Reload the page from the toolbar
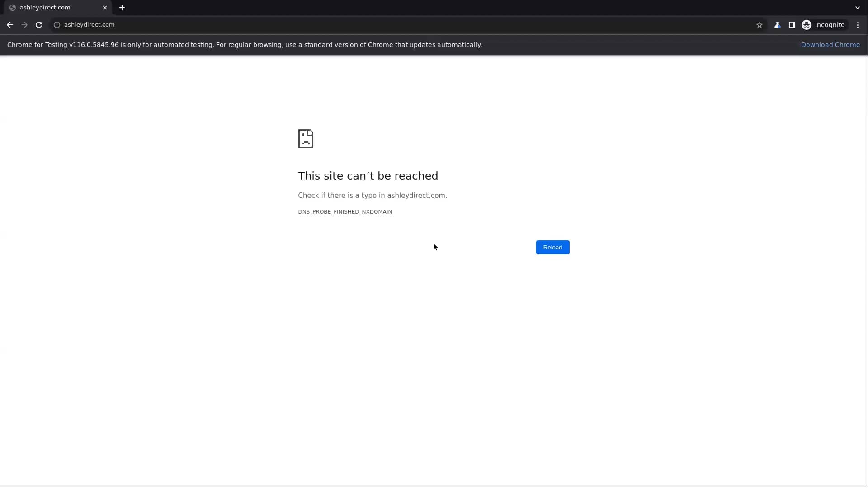The width and height of the screenshot is (868, 488). point(39,25)
